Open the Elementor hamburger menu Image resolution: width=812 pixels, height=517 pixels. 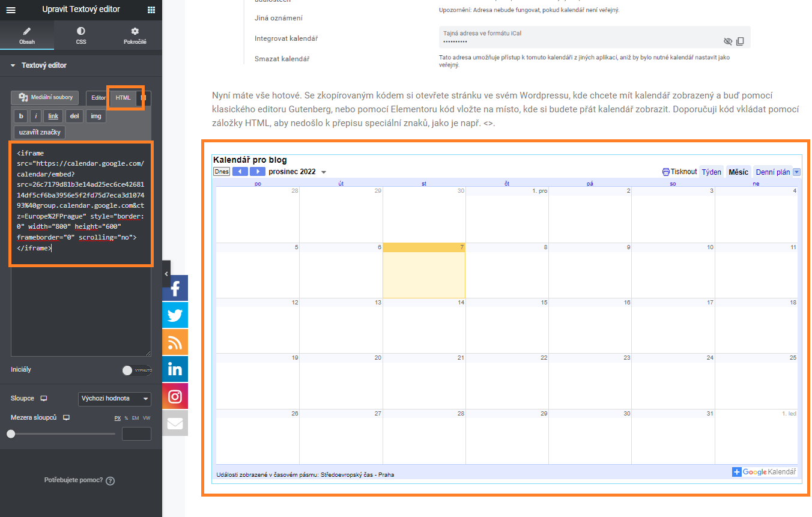11,10
